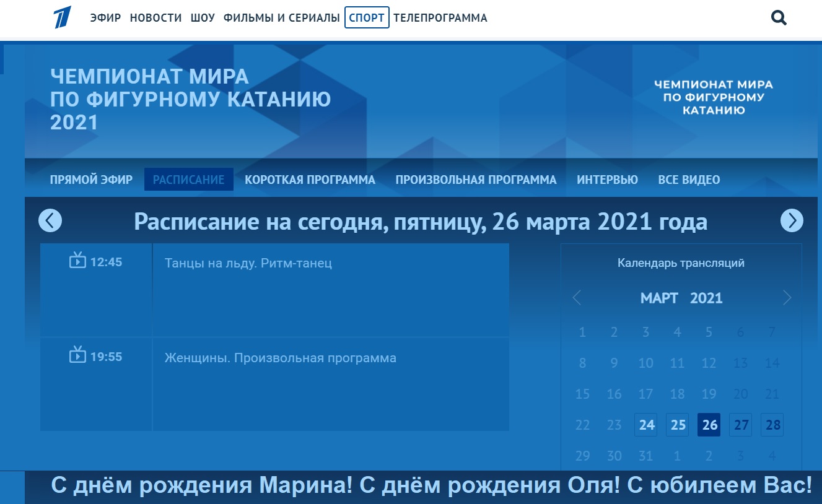Choose March 28 in the calendar
Image resolution: width=822 pixels, height=504 pixels.
[772, 425]
